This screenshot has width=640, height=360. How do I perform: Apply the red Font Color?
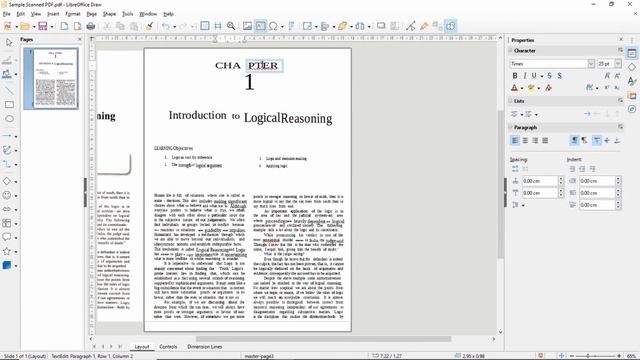tap(514, 88)
